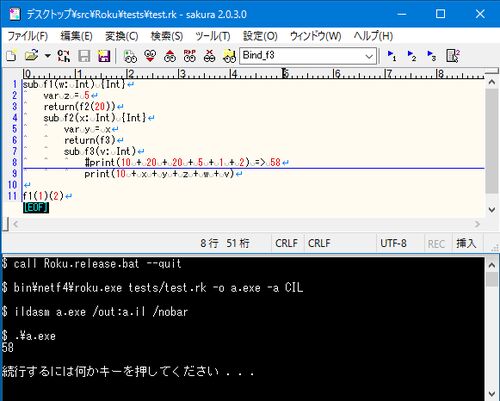This screenshot has height=401, width=500.
Task: Click the Replace (REP) binoculars icon
Action: (x=190, y=56)
